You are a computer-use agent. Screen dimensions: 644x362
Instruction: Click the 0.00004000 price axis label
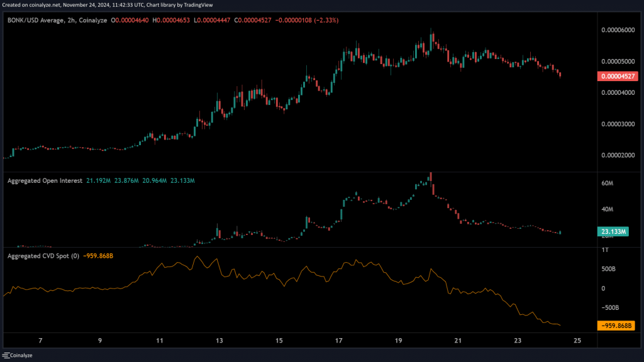coord(618,93)
